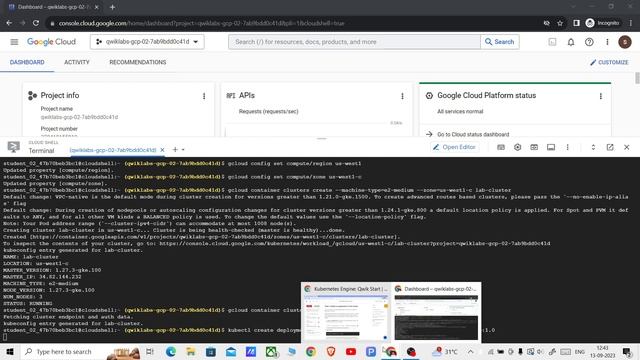Screen dimensions: 640x360
Task: Click the CUSTOMIZE button
Action: coord(609,62)
